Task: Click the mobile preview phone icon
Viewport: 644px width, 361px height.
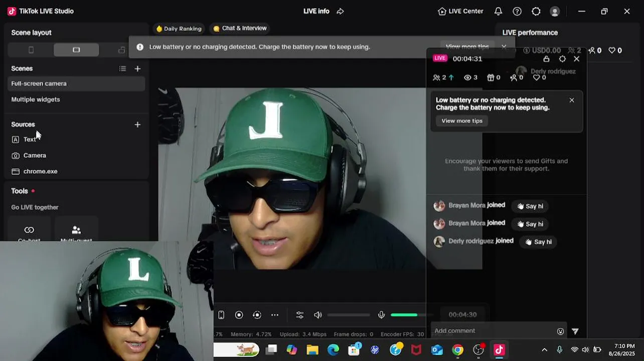Action: [x=221, y=315]
